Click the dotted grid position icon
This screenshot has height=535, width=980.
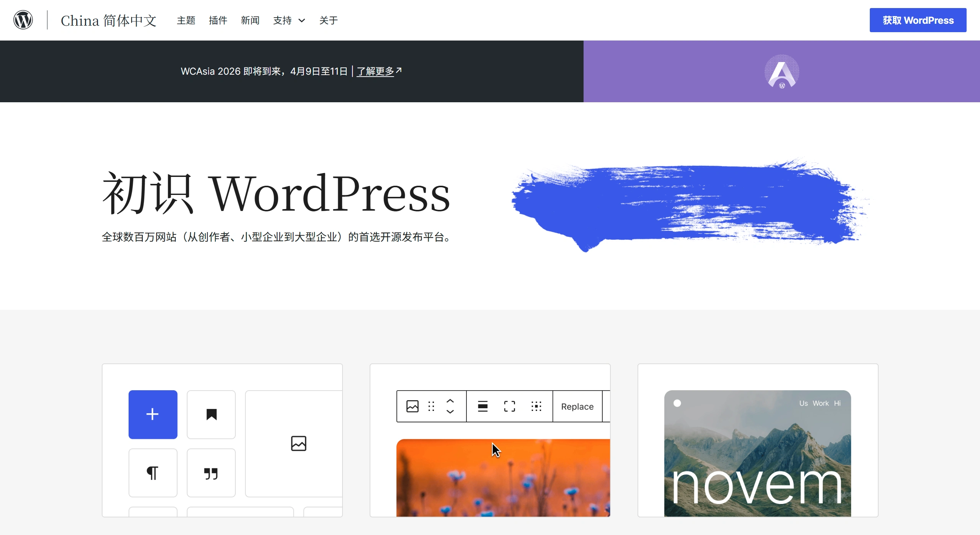[536, 406]
